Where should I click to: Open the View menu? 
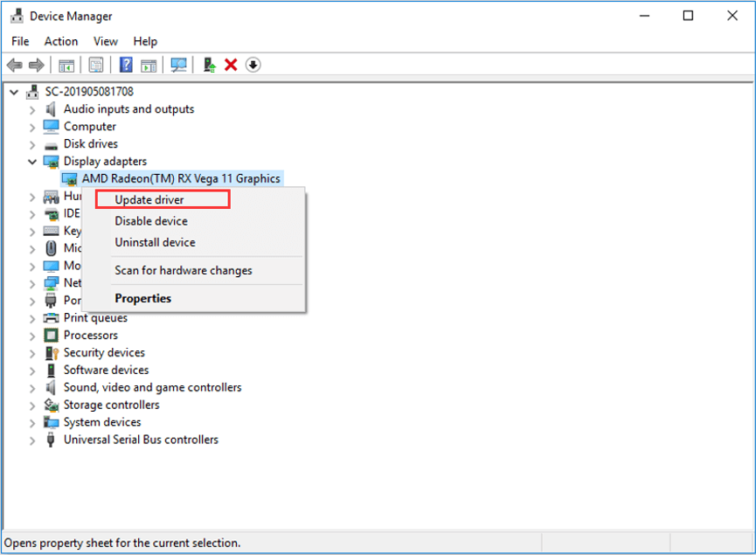point(106,41)
